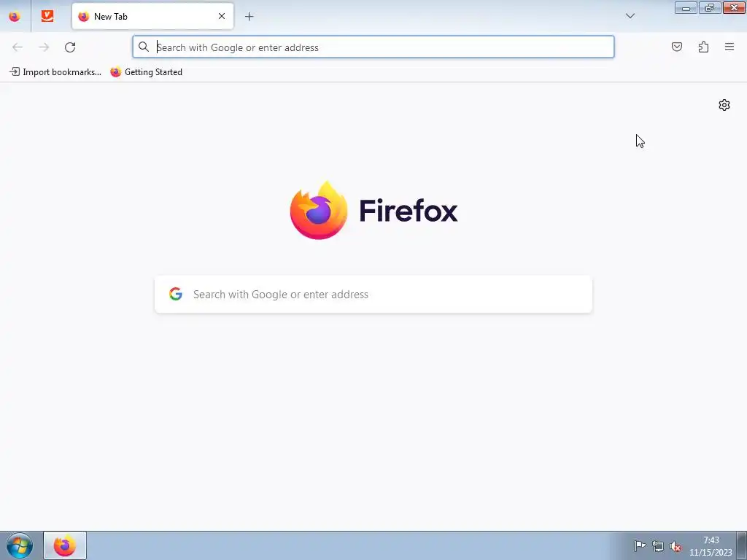Click Firefox taskbar button
747x560 pixels.
tap(65, 545)
